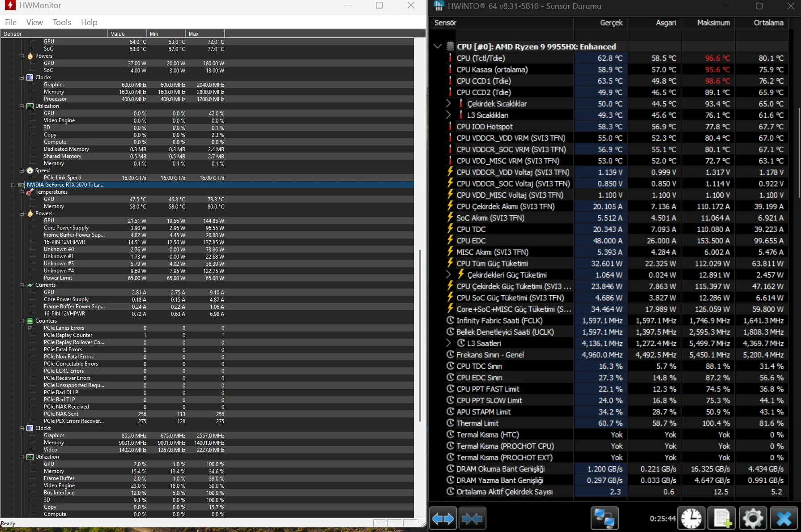The image size is (801, 532).
Task: Click the Ortalama column header in HWiNFO
Action: pos(762,23)
